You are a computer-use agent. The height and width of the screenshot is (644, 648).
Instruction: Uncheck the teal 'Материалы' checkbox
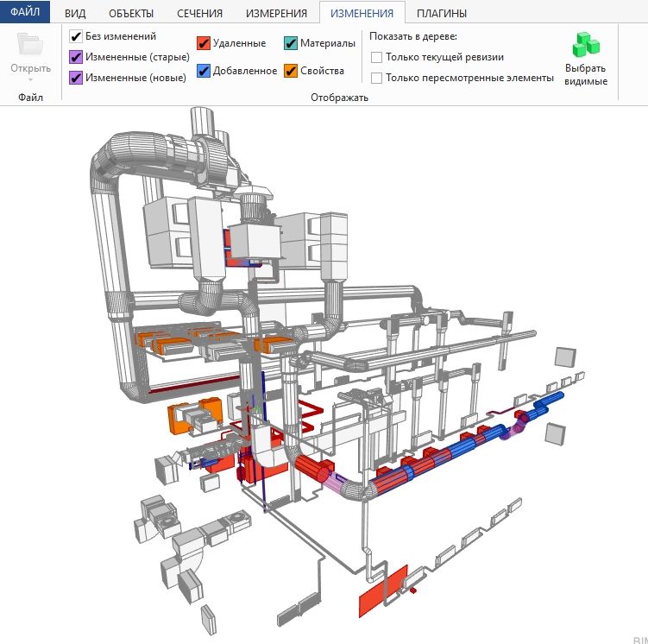291,43
